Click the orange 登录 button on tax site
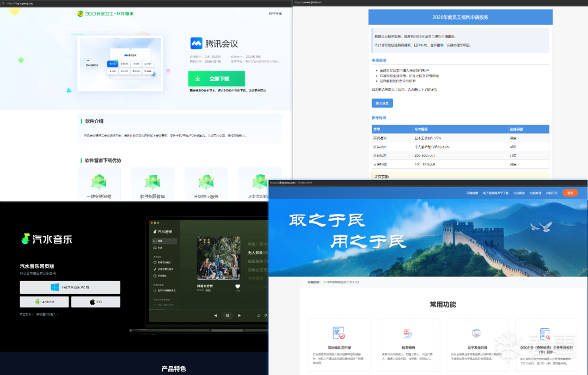Viewport: 588px width, 375px height. tap(570, 193)
